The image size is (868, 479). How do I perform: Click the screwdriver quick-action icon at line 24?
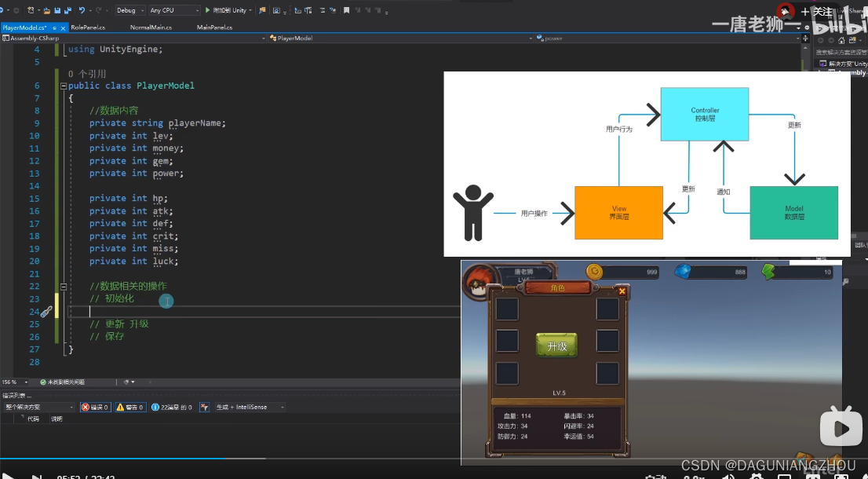coord(46,312)
